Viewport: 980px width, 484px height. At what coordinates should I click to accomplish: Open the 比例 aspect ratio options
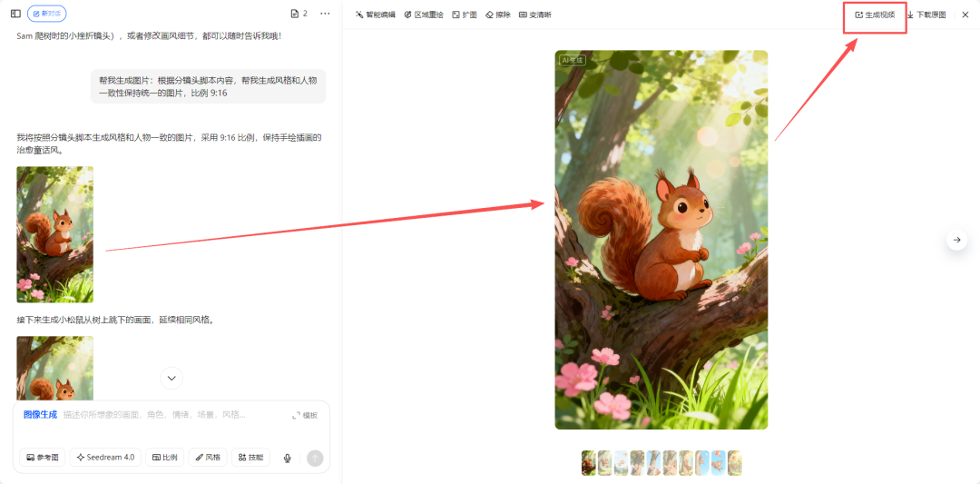click(x=164, y=458)
